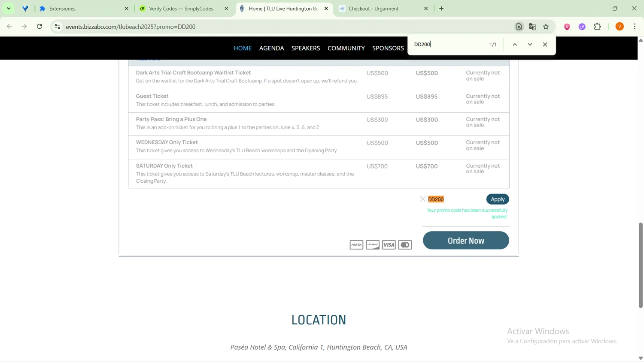The image size is (644, 362).
Task: Click the Discover card icon
Action: click(373, 245)
